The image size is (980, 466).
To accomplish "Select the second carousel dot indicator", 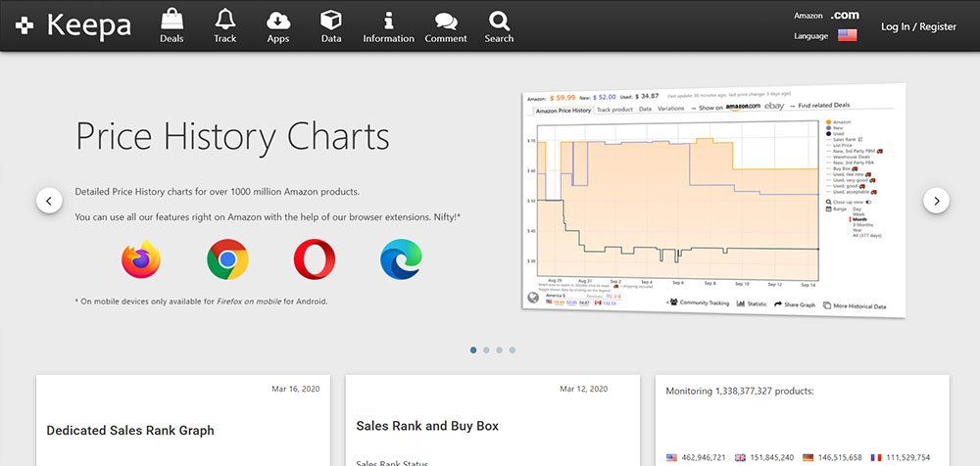I will (x=486, y=350).
